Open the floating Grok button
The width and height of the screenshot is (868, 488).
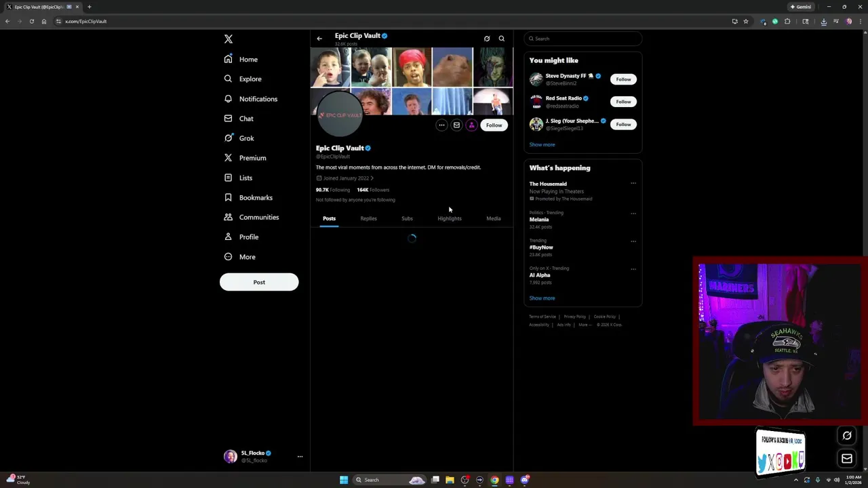(x=847, y=436)
